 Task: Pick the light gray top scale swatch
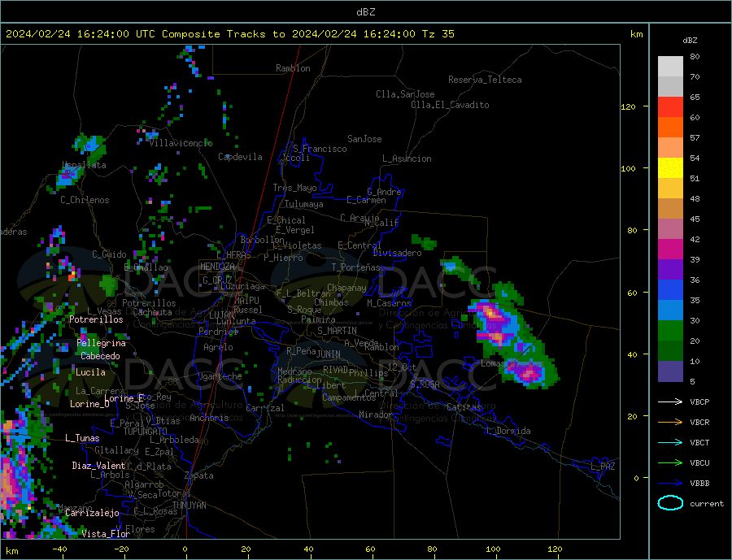[x=670, y=67]
